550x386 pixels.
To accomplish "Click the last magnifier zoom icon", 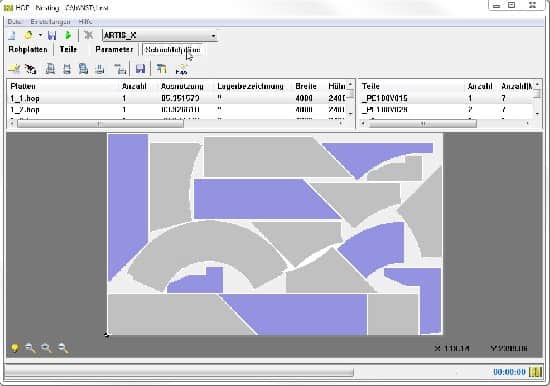I will (63, 348).
